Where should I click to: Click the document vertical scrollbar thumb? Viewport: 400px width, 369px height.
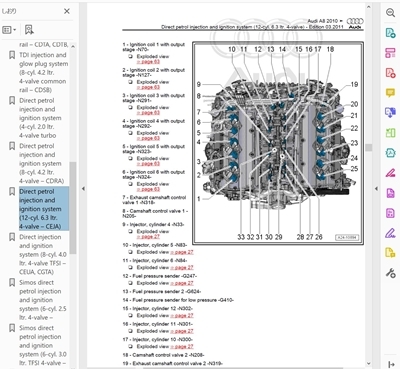tap(368, 147)
